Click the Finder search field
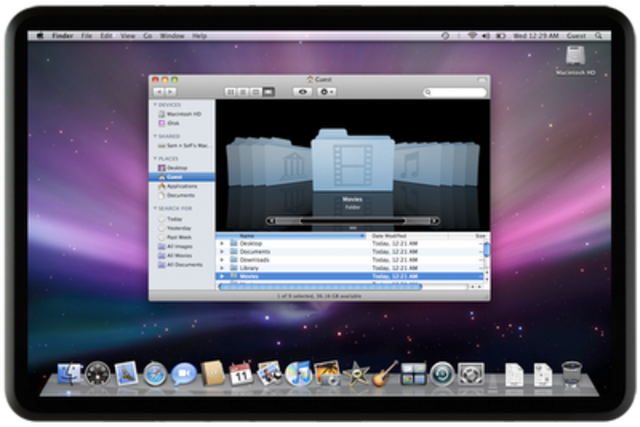Screen dimensions: 640x427 tap(455, 92)
